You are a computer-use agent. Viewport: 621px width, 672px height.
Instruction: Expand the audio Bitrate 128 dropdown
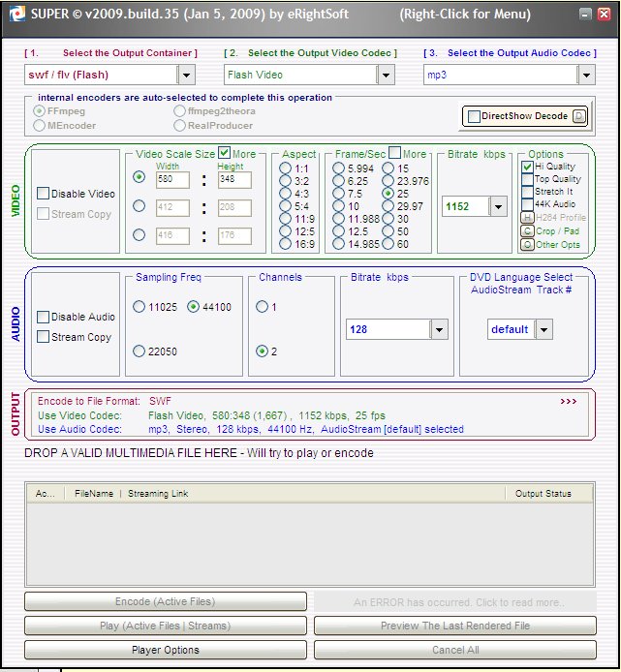(x=439, y=329)
